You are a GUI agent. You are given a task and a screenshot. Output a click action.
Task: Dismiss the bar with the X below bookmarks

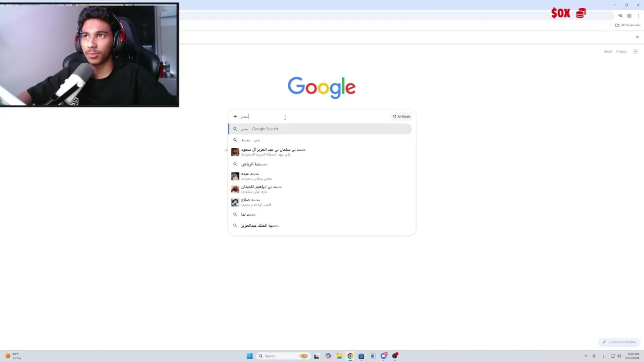coord(637,37)
